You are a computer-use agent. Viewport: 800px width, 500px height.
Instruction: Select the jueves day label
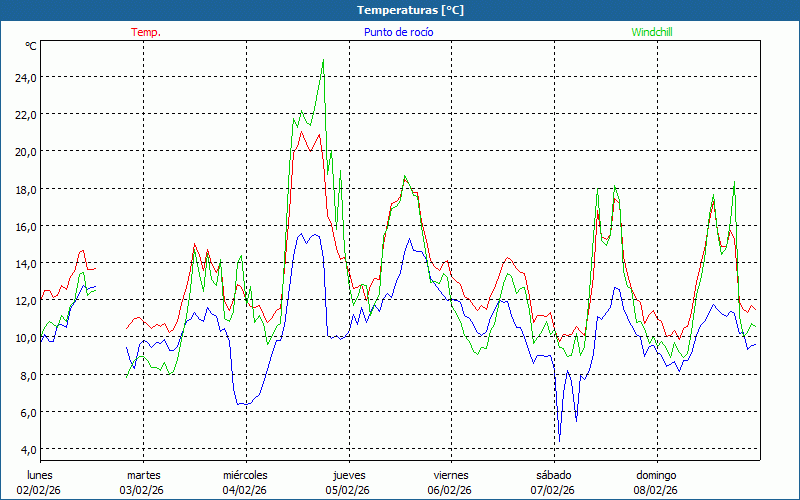point(348,475)
